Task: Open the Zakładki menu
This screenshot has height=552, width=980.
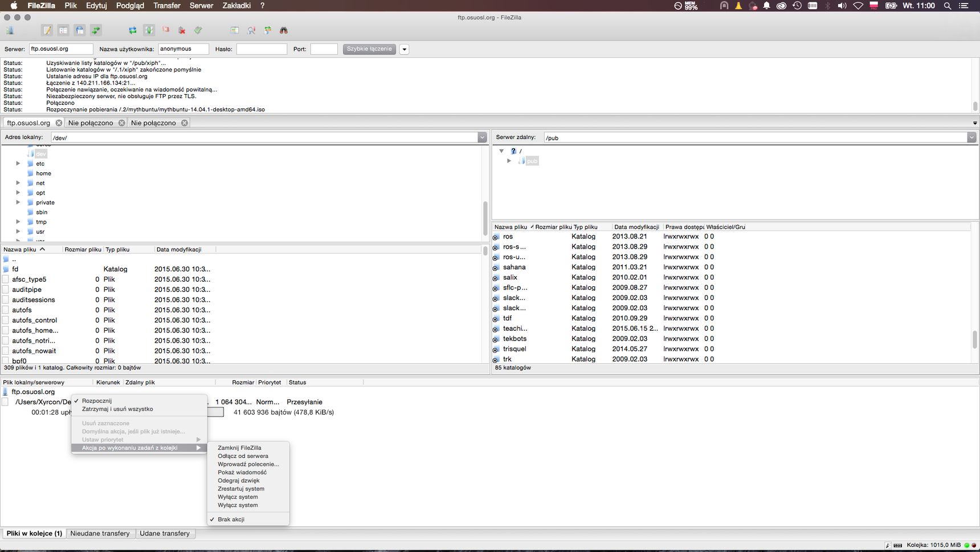Action: [x=236, y=6]
